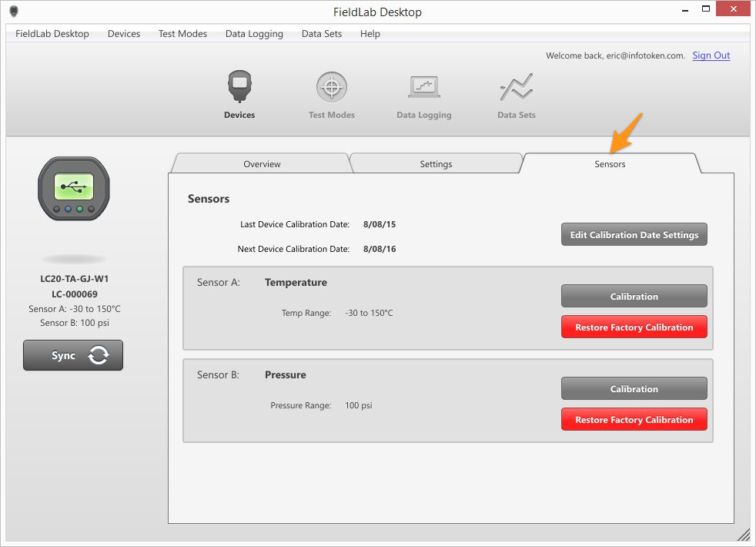Click Edit Calibration Date Settings button
The image size is (756, 547).
pos(634,234)
